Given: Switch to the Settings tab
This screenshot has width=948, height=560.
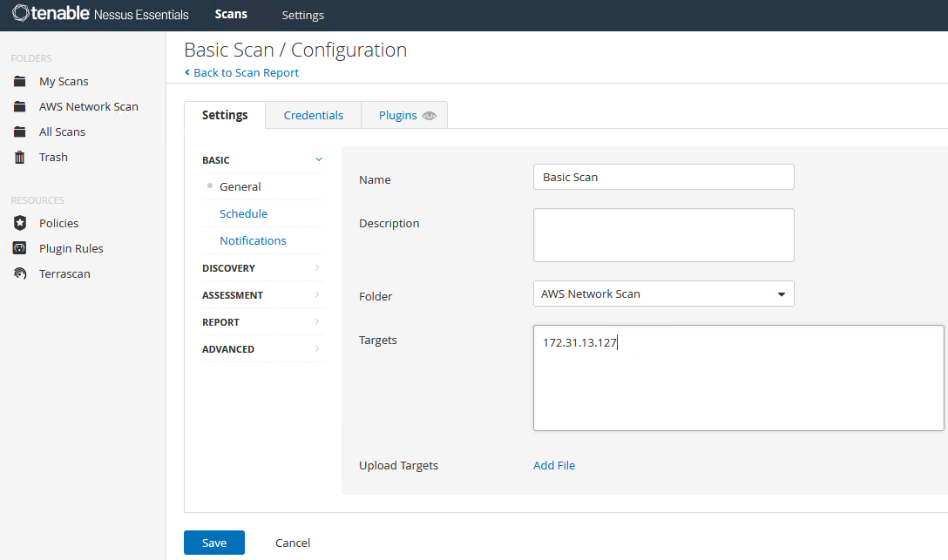Looking at the screenshot, I should click(x=225, y=115).
